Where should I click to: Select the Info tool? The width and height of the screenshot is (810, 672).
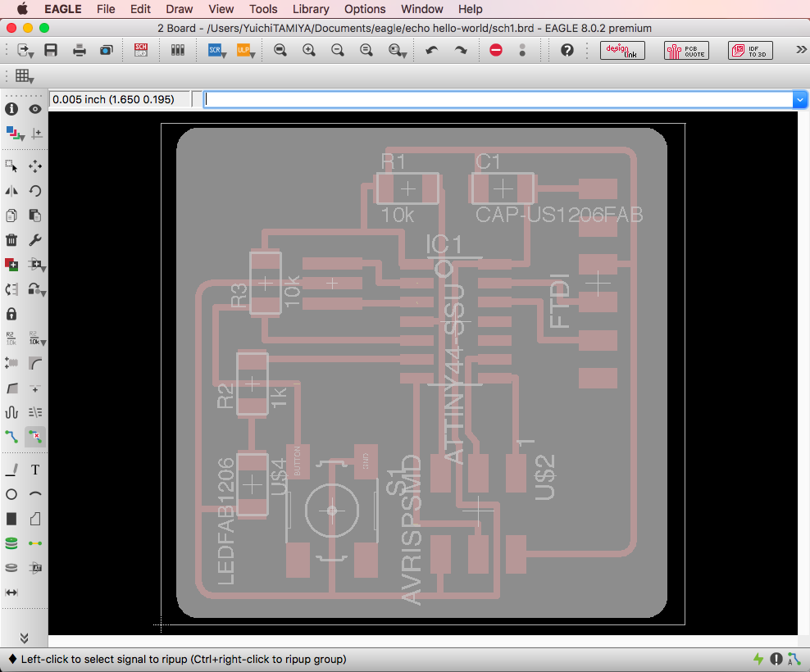[11, 109]
